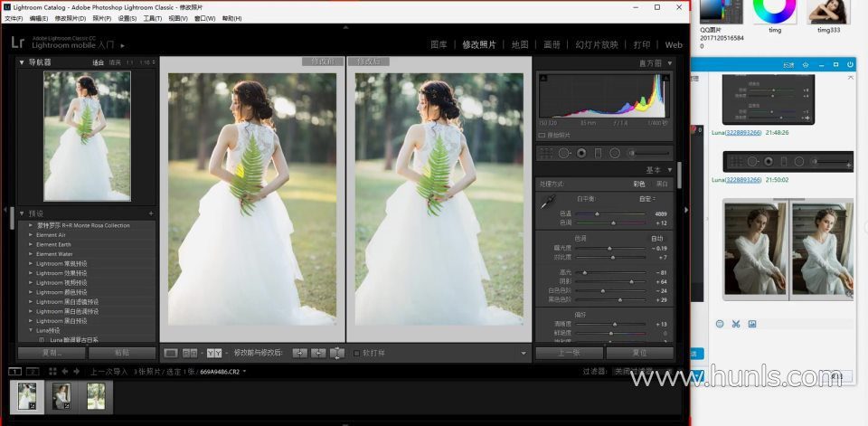This screenshot has width=868, height=426.
Task: Click the 高光 highlights slider
Action: coord(610,272)
